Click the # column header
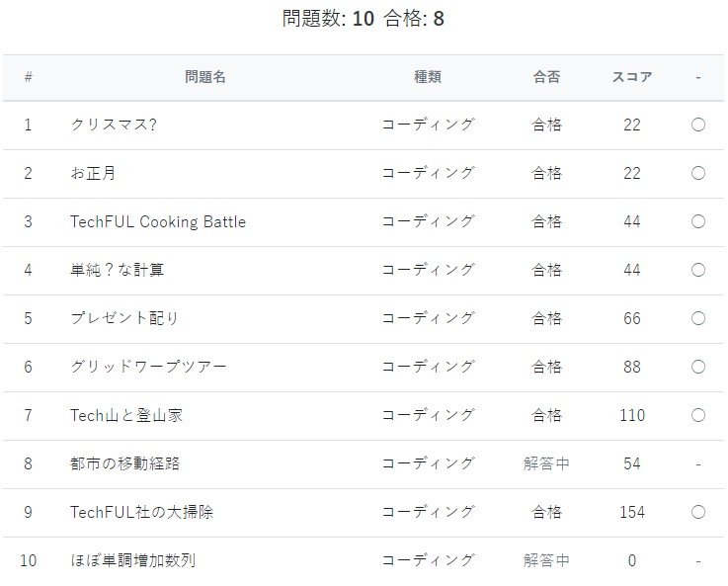Image resolution: width=728 pixels, height=586 pixels. pos(28,77)
